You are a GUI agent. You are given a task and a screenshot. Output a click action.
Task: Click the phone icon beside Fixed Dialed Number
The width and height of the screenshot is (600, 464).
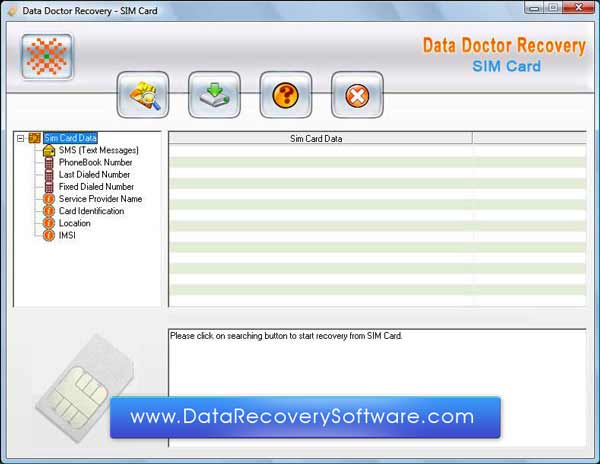[49, 187]
